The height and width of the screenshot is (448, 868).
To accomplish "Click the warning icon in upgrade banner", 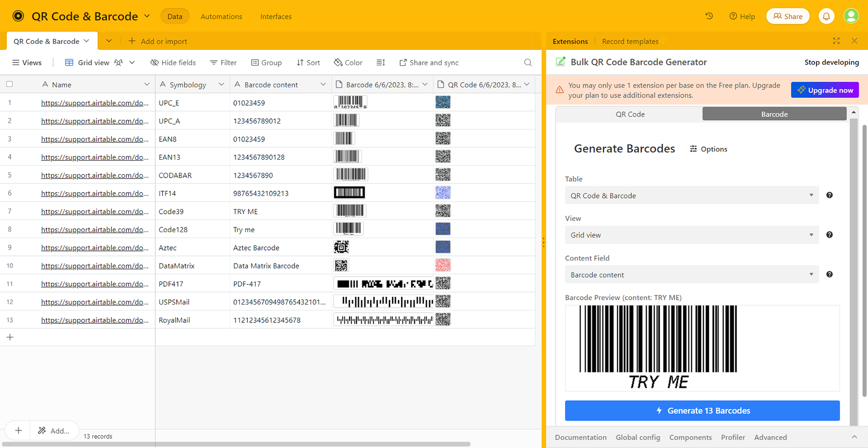I will tap(559, 90).
